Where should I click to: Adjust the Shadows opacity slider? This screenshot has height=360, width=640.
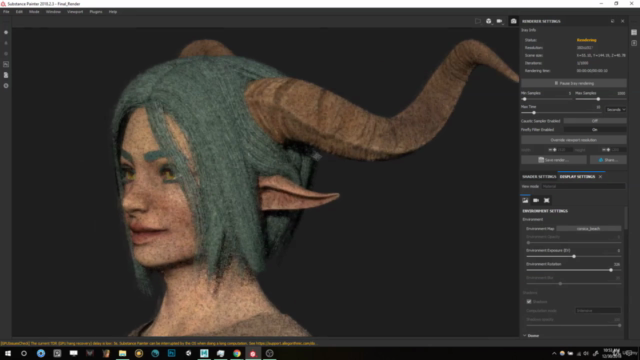573,325
